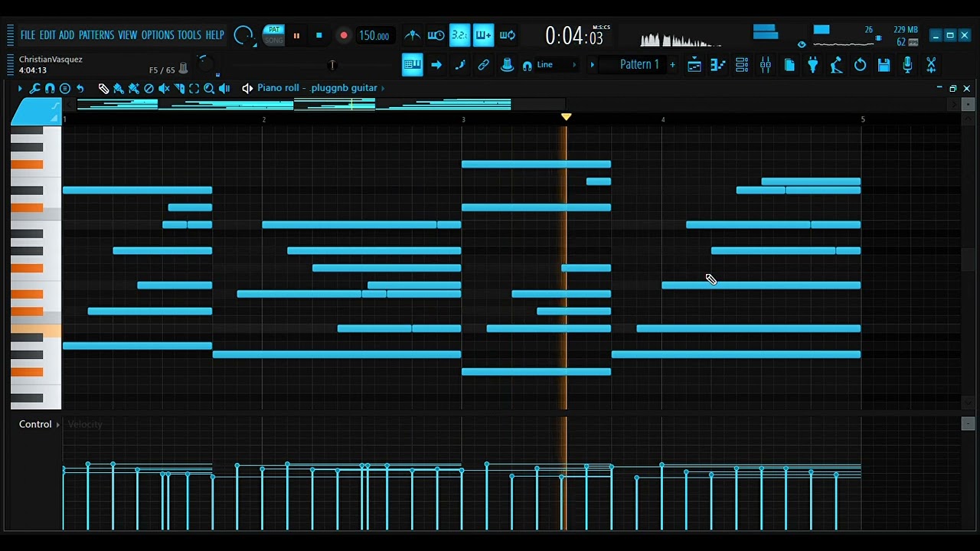This screenshot has height=551, width=980.
Task: Expand the arrow after pluggnb guitar title
Action: tap(383, 88)
